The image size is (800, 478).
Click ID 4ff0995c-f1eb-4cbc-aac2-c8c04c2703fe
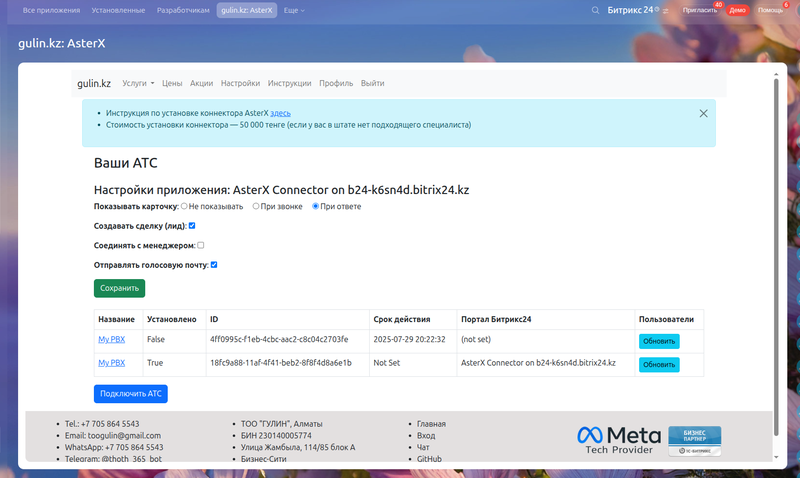[279, 339]
